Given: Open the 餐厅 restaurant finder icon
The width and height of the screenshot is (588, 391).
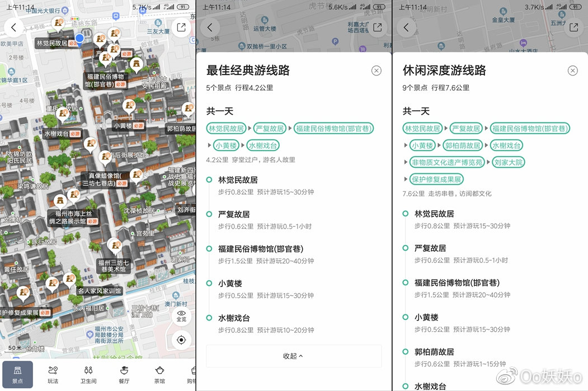Looking at the screenshot, I should pos(124,375).
